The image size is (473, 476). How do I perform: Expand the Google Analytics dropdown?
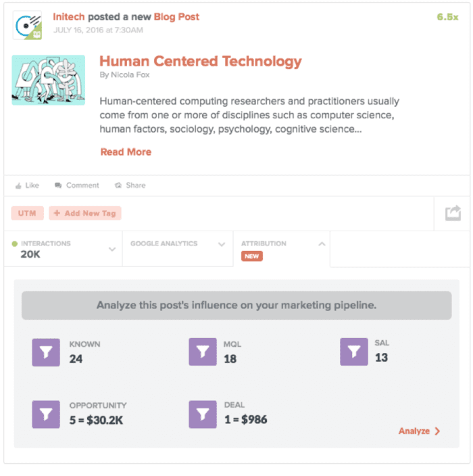click(222, 244)
